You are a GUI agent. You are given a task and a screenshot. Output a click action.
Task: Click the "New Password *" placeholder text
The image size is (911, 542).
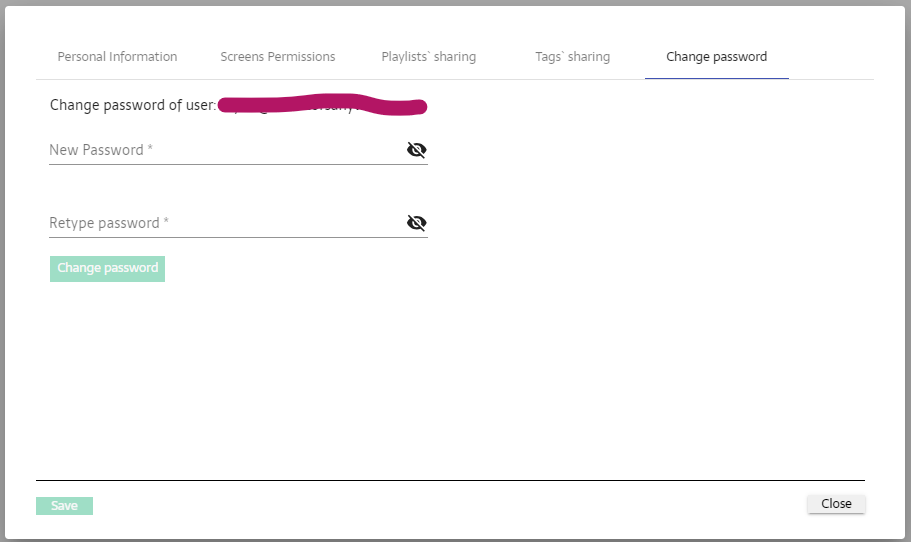(101, 150)
